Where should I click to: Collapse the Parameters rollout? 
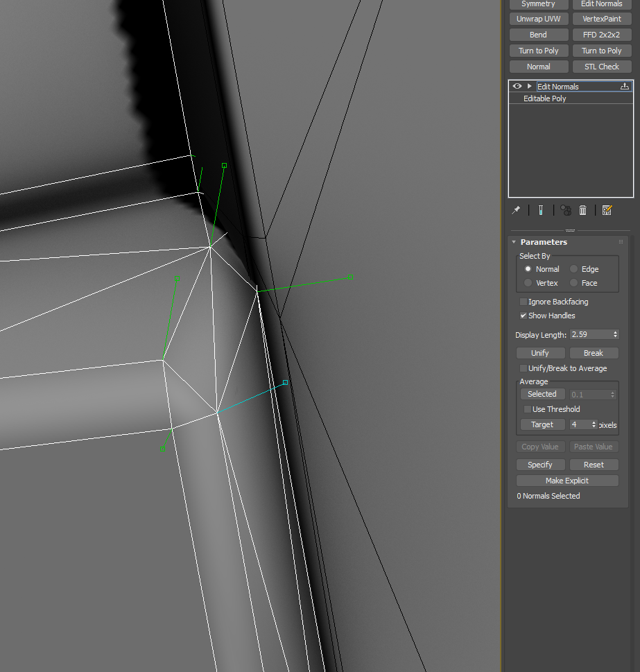(514, 242)
